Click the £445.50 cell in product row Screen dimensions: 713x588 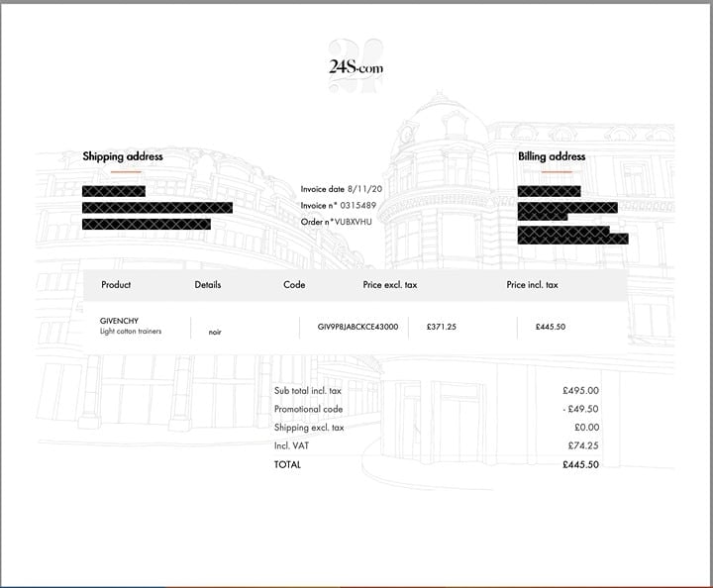tap(551, 327)
